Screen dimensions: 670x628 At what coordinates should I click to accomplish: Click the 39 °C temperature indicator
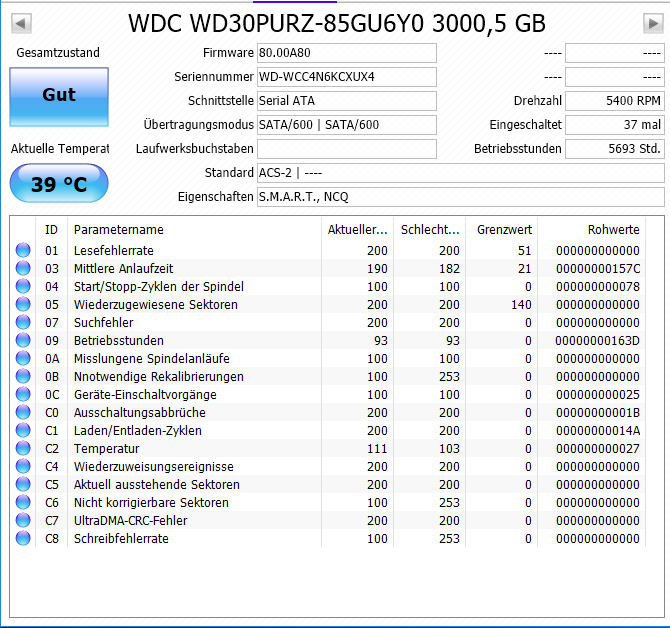tap(59, 183)
